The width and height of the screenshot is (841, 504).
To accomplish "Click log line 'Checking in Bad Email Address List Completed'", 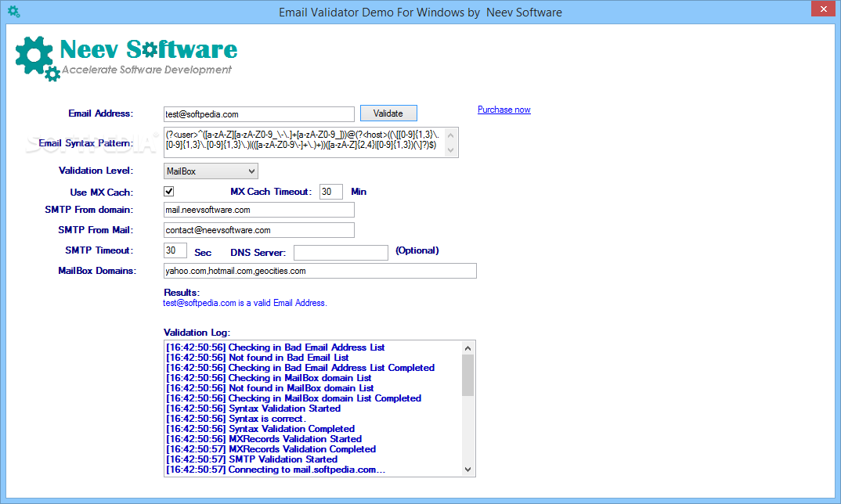I will click(x=301, y=368).
